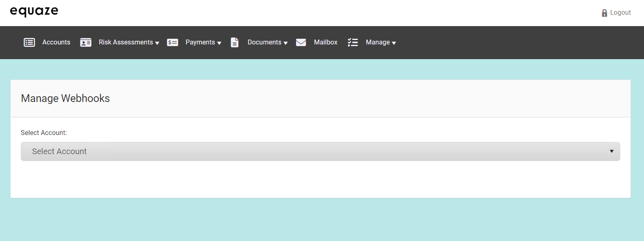
Task: Select the Documents menu label
Action: pyautogui.click(x=264, y=42)
